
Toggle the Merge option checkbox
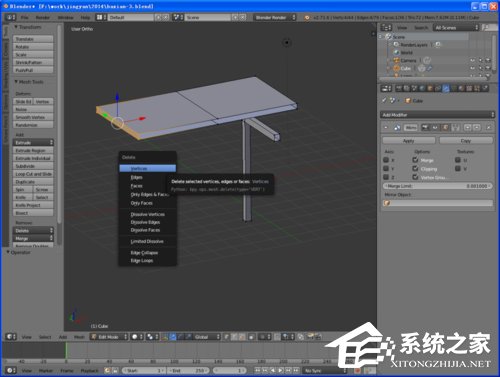click(x=415, y=160)
